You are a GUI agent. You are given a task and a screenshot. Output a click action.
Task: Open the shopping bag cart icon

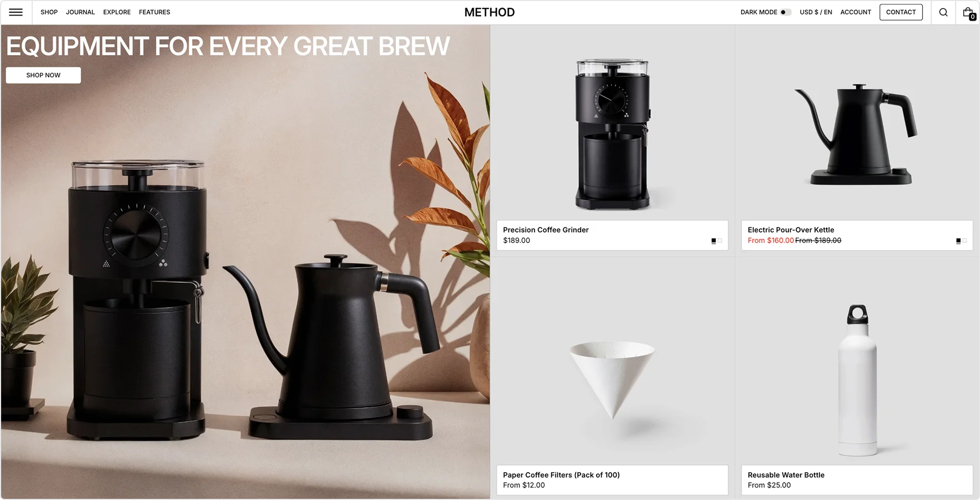968,13
